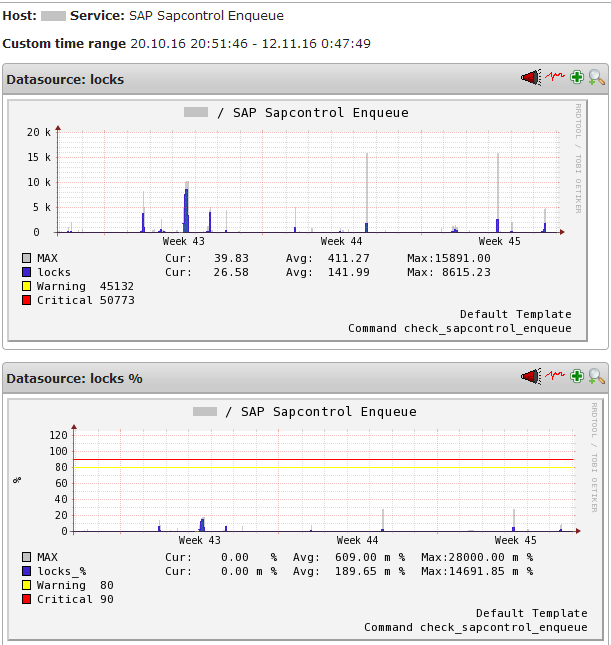Click the blue locks_% legend swatch
This screenshot has width=611, height=645.
pyautogui.click(x=27, y=571)
